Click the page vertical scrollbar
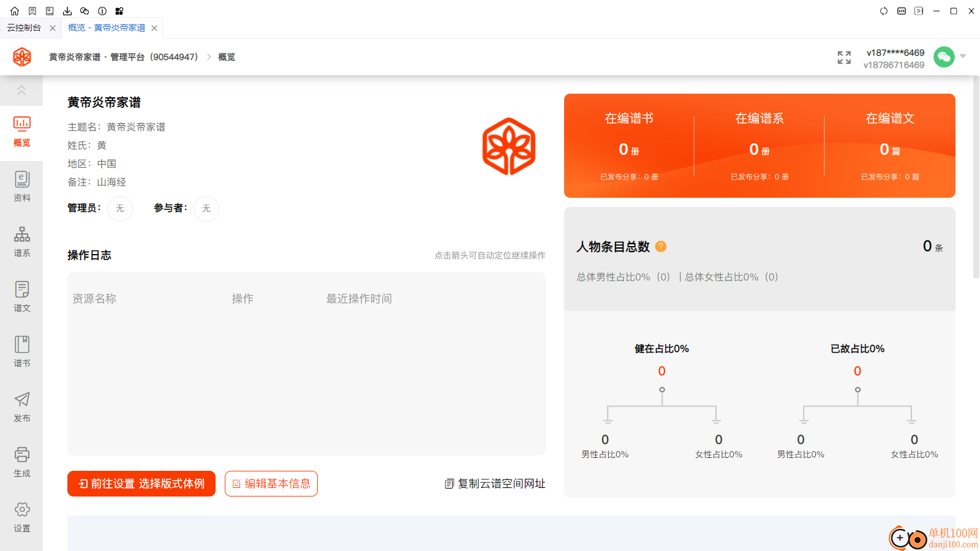 click(x=976, y=178)
